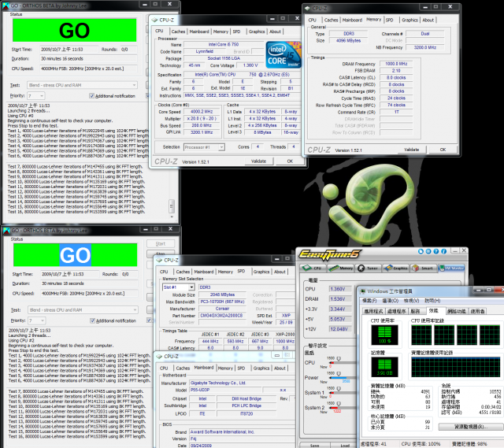Switch to Tuner tab in EasyTune6
The width and height of the screenshot is (504, 448).
click(x=369, y=268)
